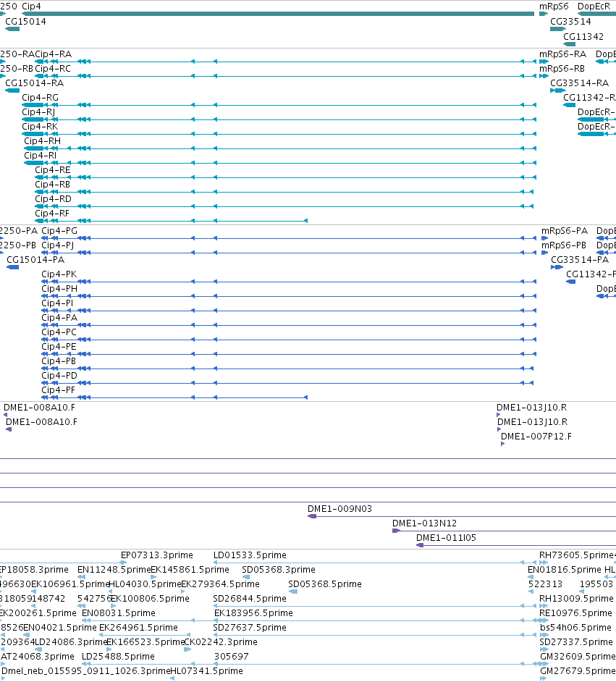Screen dimensions: 616x682
Task: Open the SD27337.5prime EST label
Action: [576, 642]
